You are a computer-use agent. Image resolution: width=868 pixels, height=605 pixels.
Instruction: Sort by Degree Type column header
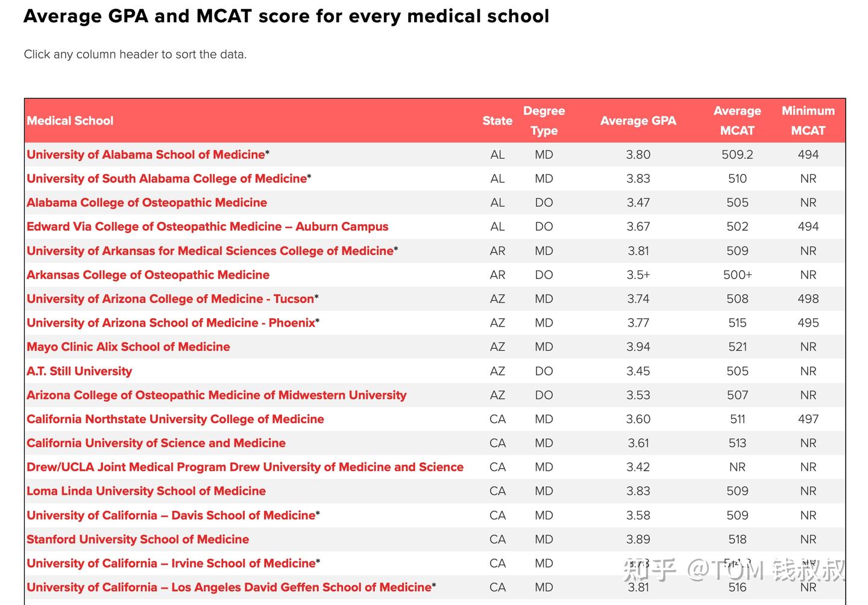[544, 121]
